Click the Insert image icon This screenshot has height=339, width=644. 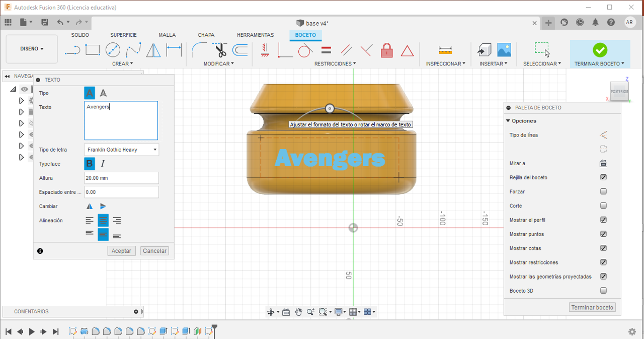(504, 50)
